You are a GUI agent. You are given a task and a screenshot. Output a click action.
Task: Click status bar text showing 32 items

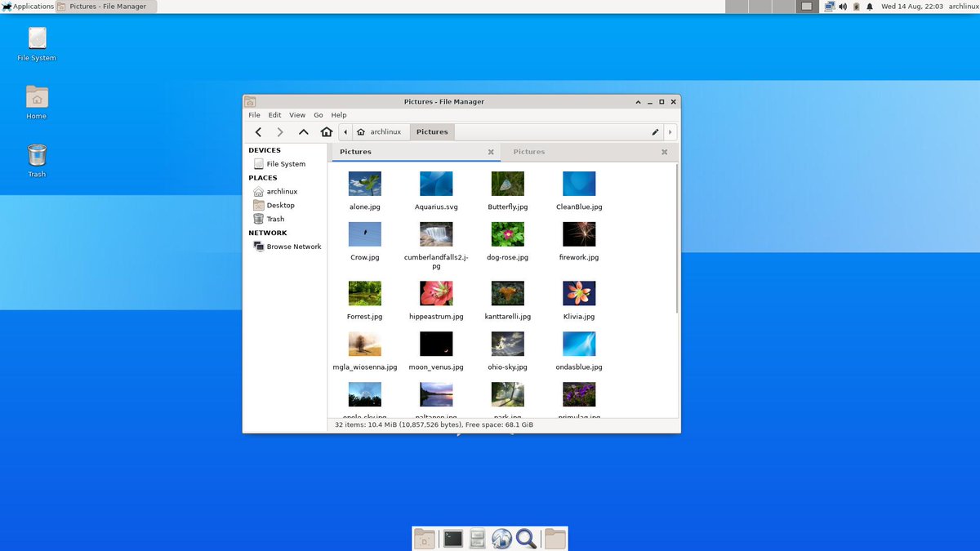434,425
